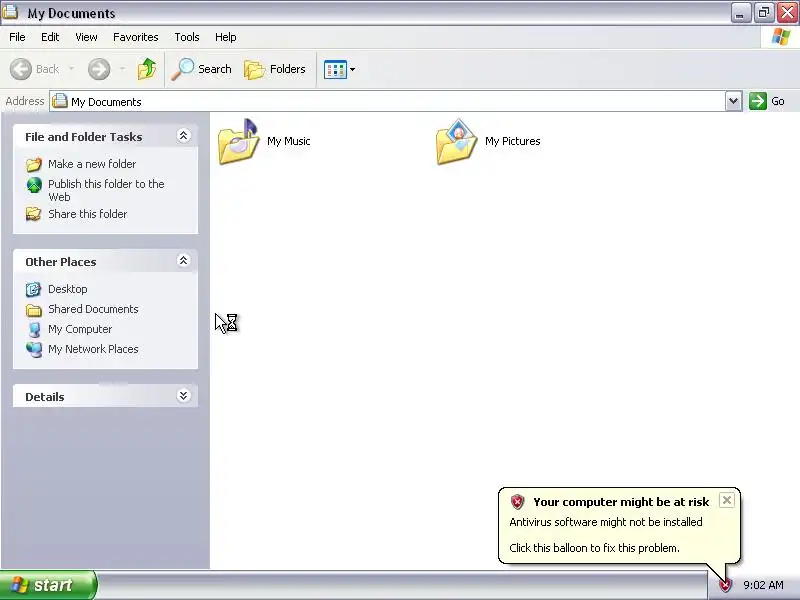Expand the Back history dropdown arrow
The height and width of the screenshot is (600, 800).
[71, 68]
